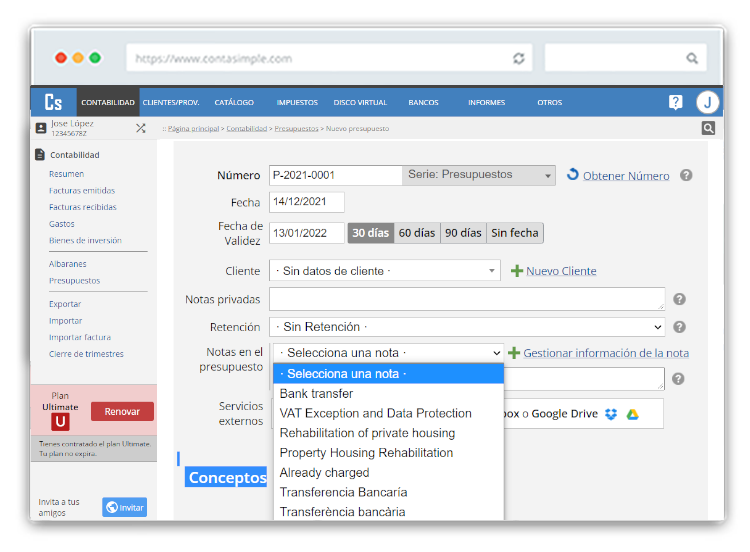The height and width of the screenshot is (552, 750).
Task: Select 60 días validity option
Action: pos(417,233)
